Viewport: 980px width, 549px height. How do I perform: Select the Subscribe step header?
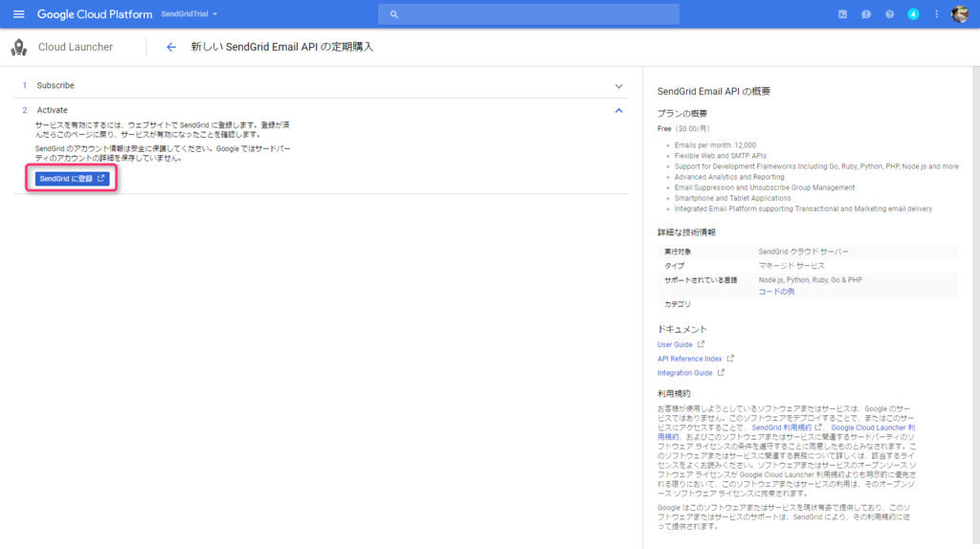pyautogui.click(x=321, y=85)
